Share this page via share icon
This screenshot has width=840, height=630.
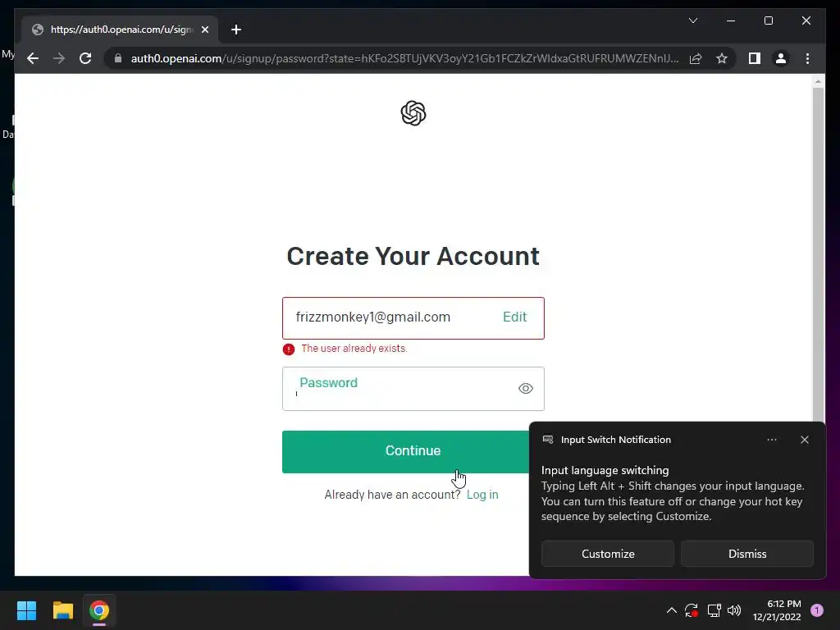[696, 58]
